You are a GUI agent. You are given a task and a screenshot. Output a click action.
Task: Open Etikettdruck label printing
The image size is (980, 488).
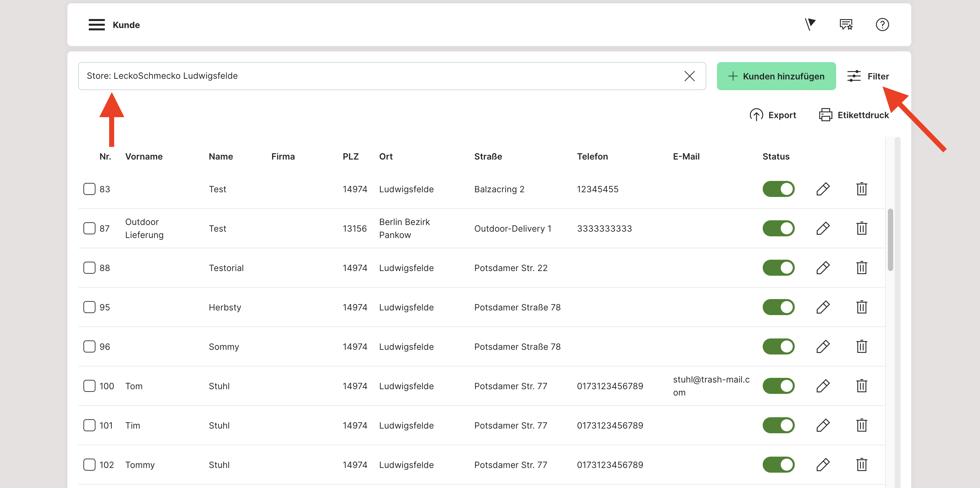(854, 115)
